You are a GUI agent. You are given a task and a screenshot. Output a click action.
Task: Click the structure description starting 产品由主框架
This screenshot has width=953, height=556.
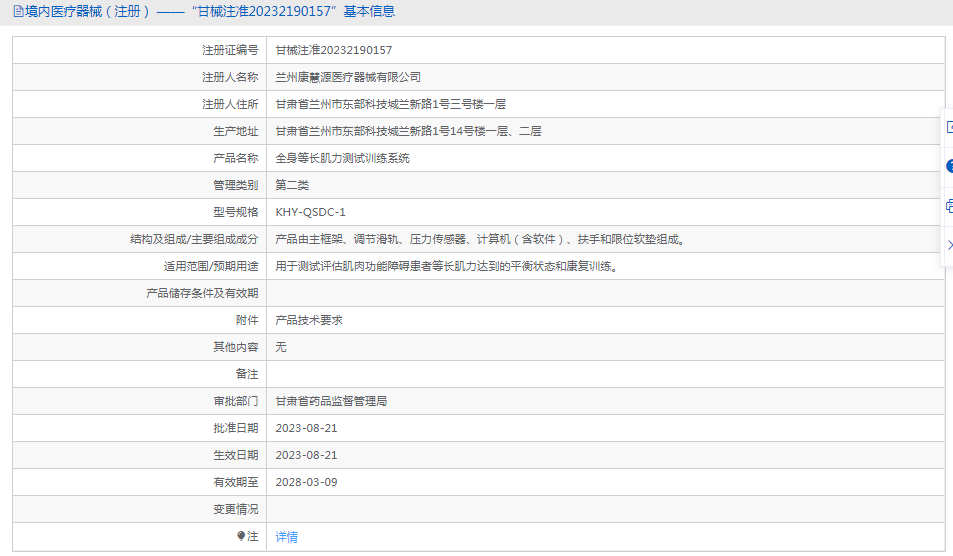tap(482, 239)
